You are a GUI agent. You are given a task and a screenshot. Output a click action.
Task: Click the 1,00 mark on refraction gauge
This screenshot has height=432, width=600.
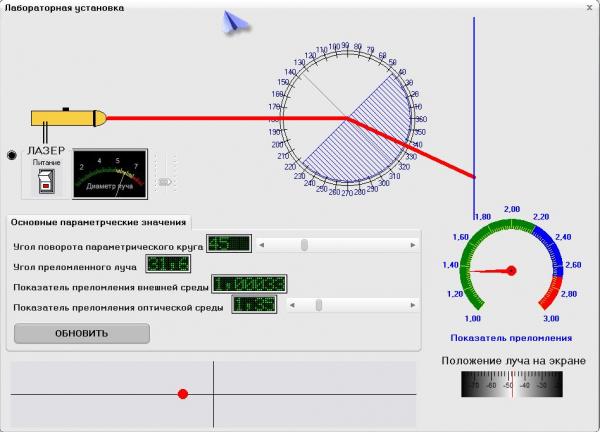pyautogui.click(x=472, y=318)
